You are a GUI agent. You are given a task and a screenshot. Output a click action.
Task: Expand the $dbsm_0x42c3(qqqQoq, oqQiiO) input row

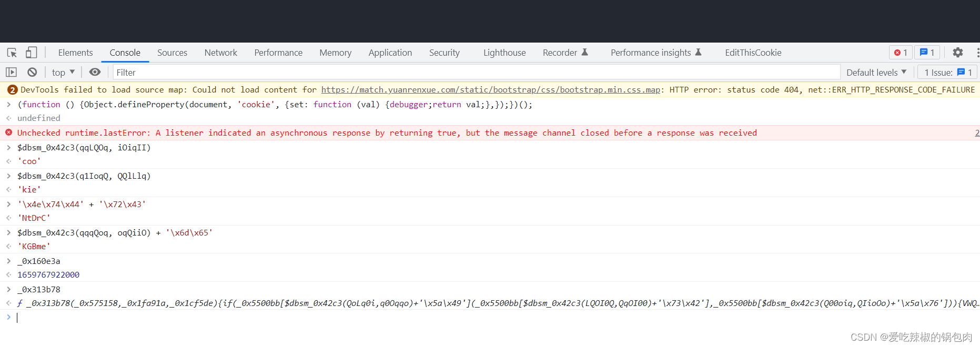coord(9,232)
